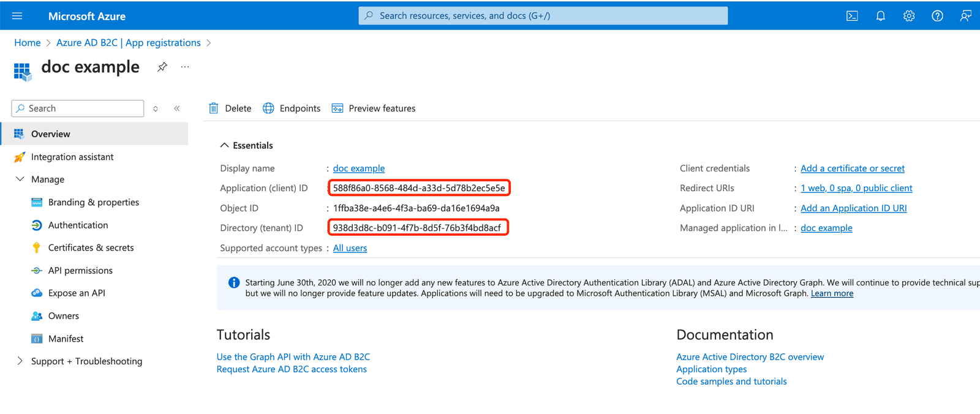
Task: Click the doc example app registration icon
Action: [22, 72]
